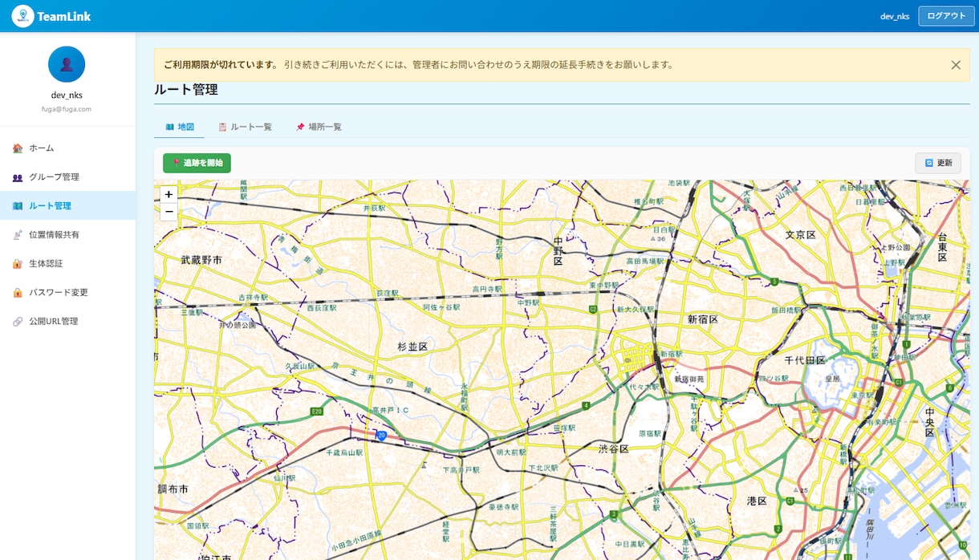979x560 pixels.
Task: Click the dev_nks profile avatar
Action: [x=67, y=64]
